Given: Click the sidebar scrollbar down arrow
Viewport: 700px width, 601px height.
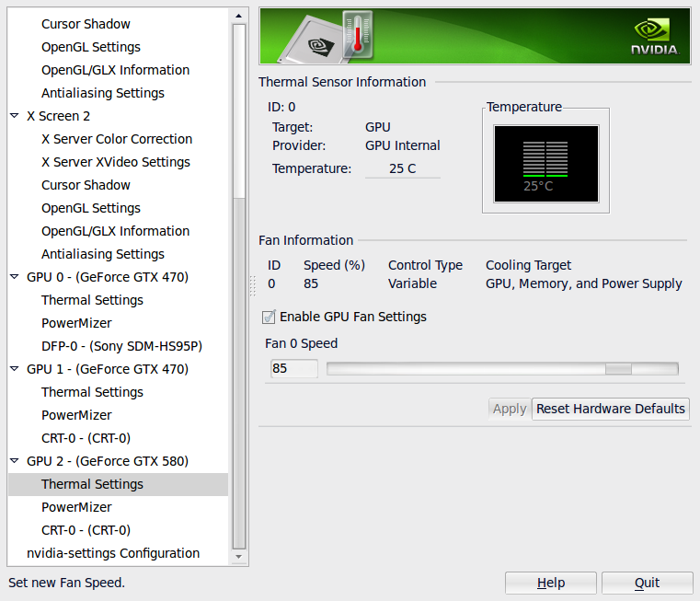Looking at the screenshot, I should pos(239,557).
